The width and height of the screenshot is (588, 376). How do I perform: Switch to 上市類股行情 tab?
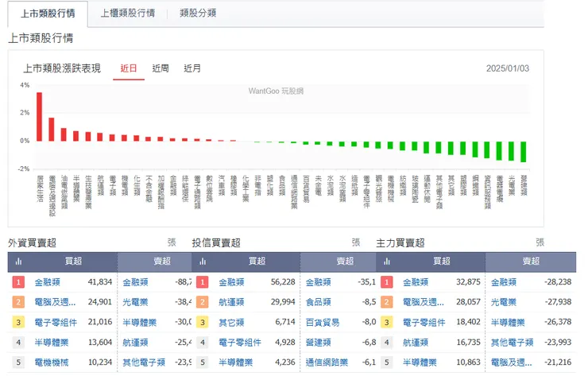pos(48,14)
